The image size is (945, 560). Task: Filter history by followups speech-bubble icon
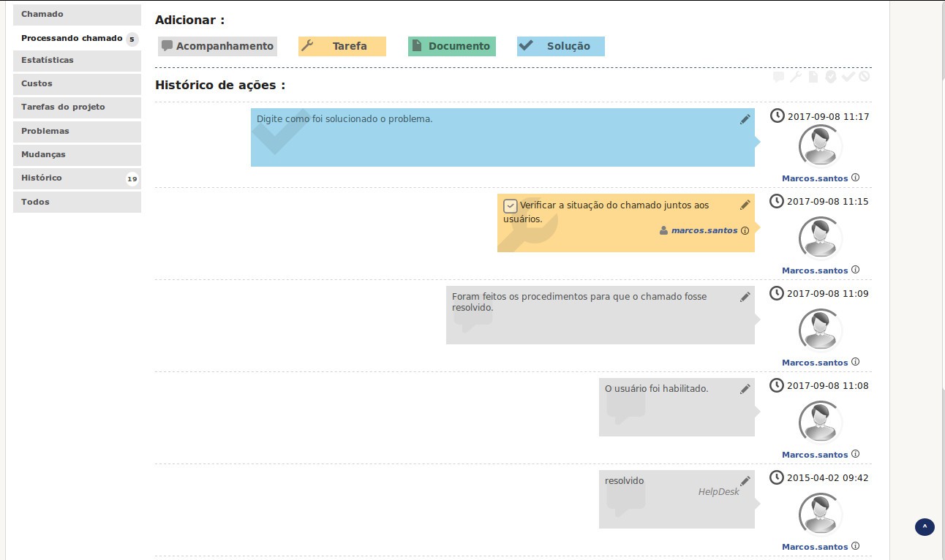(x=779, y=77)
